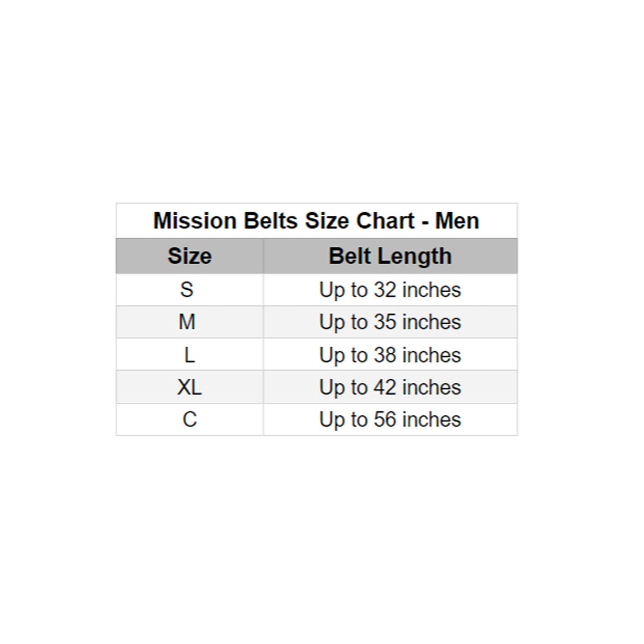The image size is (644, 644).
Task: Click the number '56' in the last row
Action: pyautogui.click(x=385, y=420)
